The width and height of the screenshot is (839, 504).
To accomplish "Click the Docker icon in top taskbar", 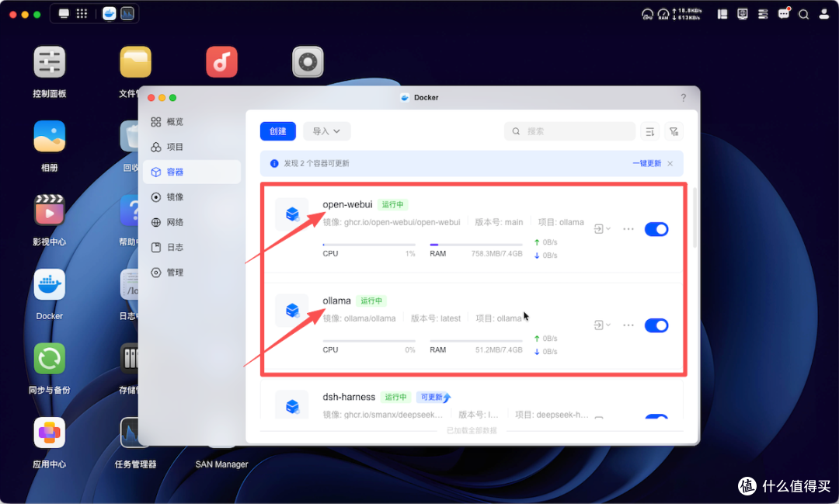I will [x=110, y=14].
